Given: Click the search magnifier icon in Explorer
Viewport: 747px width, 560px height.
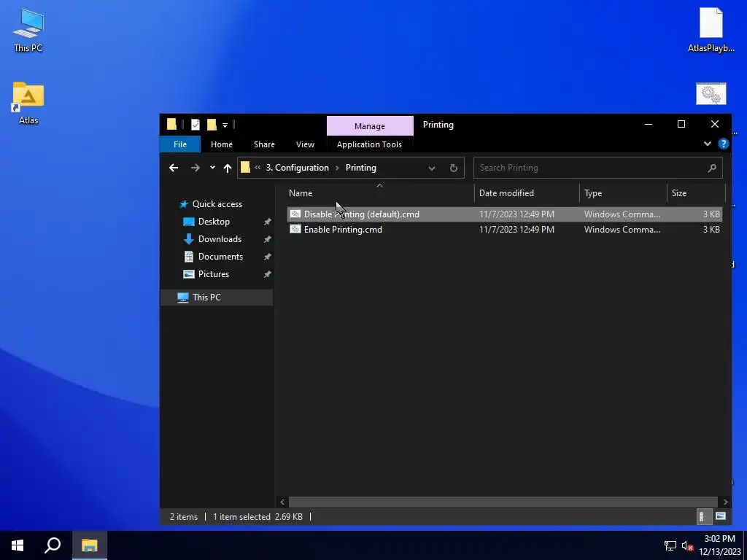Looking at the screenshot, I should [712, 168].
